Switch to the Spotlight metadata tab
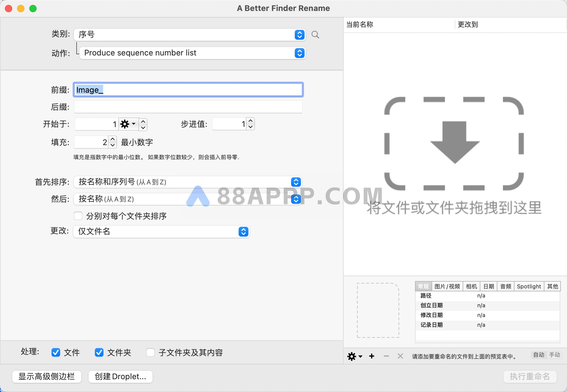 tap(529, 286)
